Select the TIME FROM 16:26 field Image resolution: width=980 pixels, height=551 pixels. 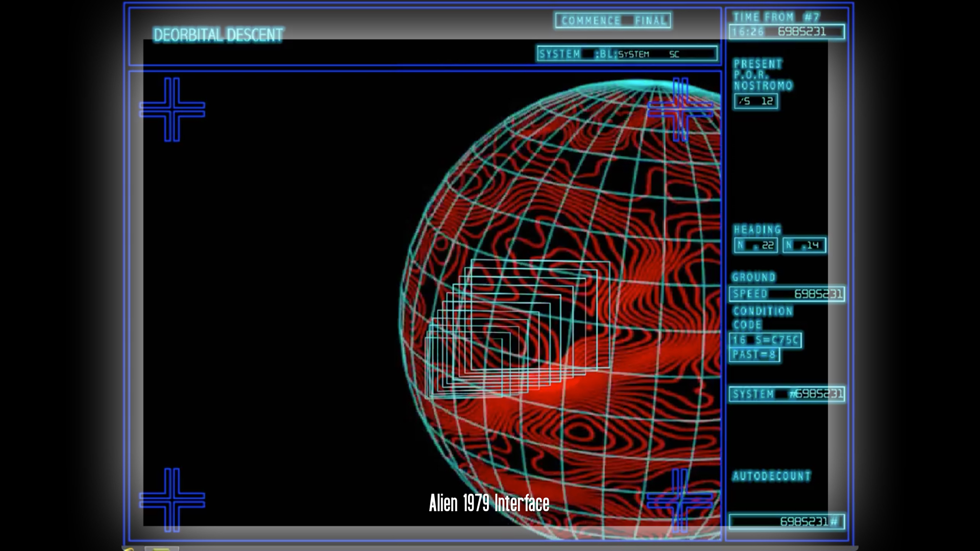click(787, 32)
